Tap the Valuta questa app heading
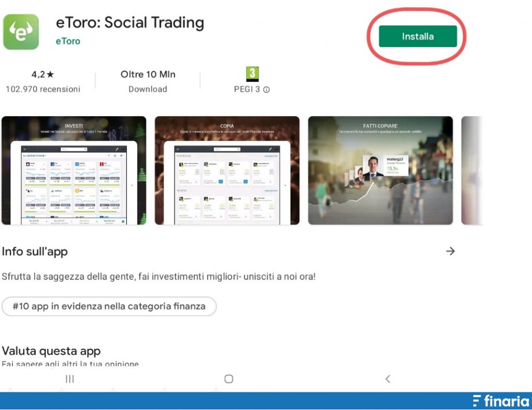This screenshot has width=532, height=410. pyautogui.click(x=51, y=351)
